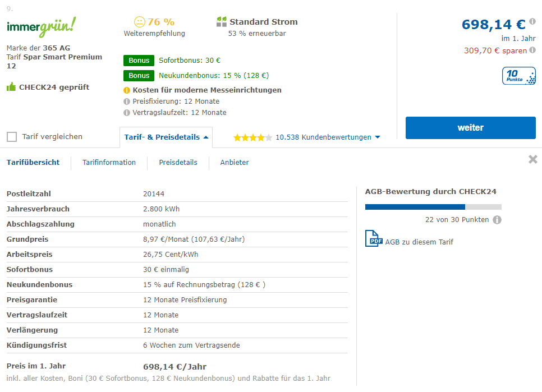542x392 pixels.
Task: Click the Preis im 1. Jahr label
Action: click(x=36, y=366)
